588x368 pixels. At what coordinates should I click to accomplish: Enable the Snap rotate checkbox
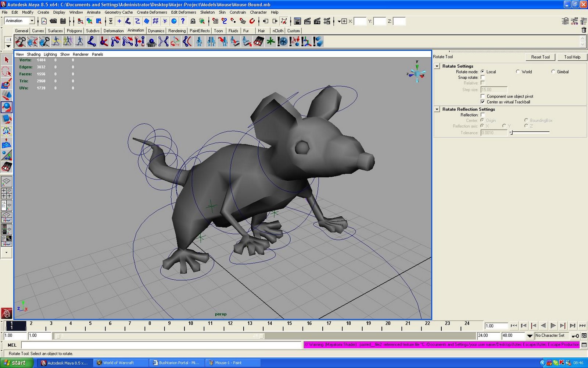coord(483,78)
